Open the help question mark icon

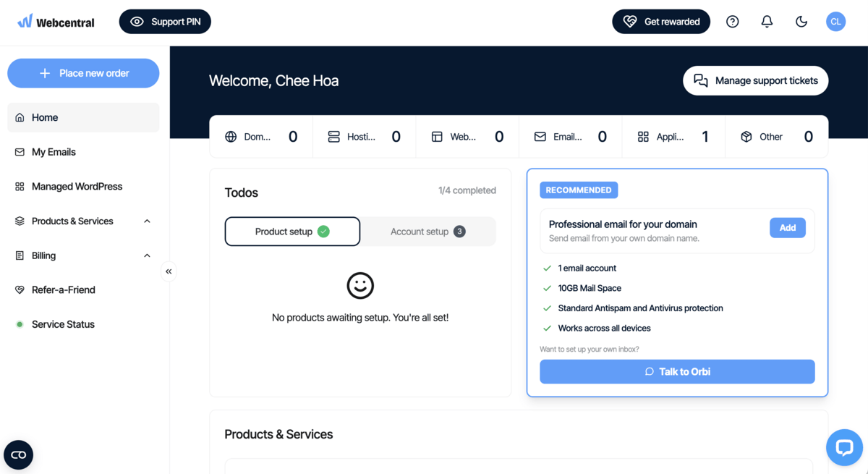click(733, 22)
